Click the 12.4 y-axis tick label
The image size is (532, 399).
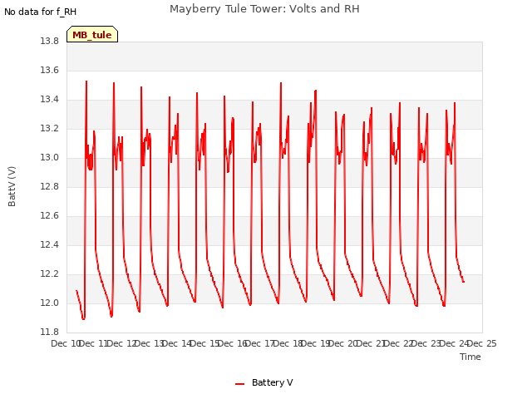pyautogui.click(x=50, y=245)
